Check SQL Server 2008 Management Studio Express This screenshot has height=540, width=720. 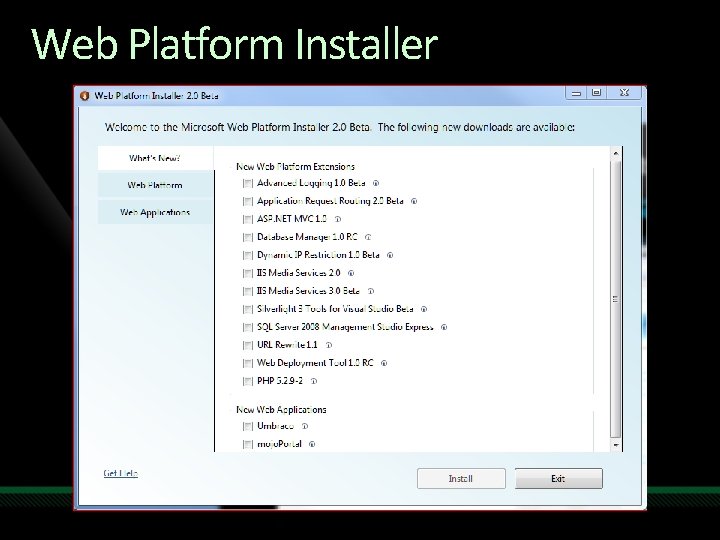[x=248, y=327]
